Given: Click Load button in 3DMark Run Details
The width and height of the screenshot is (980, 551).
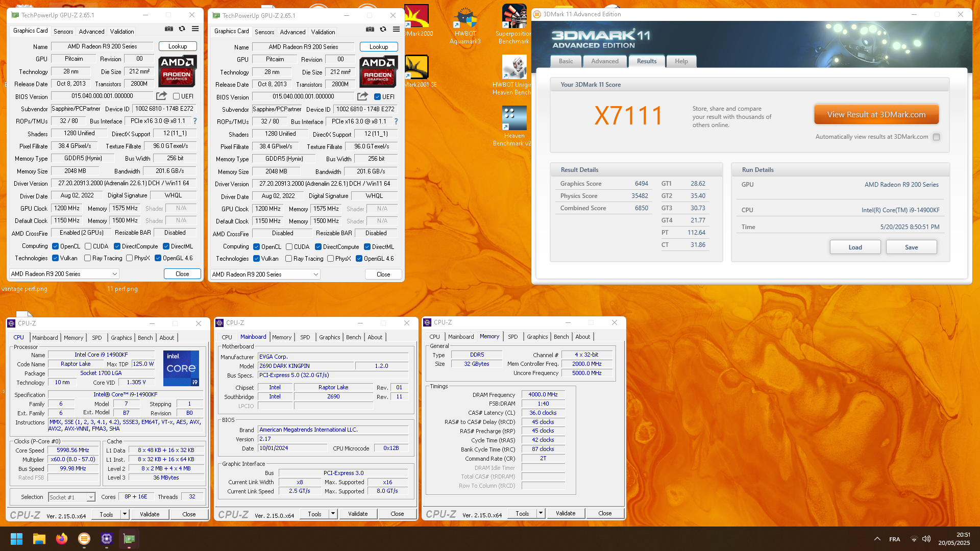Looking at the screenshot, I should 855,247.
